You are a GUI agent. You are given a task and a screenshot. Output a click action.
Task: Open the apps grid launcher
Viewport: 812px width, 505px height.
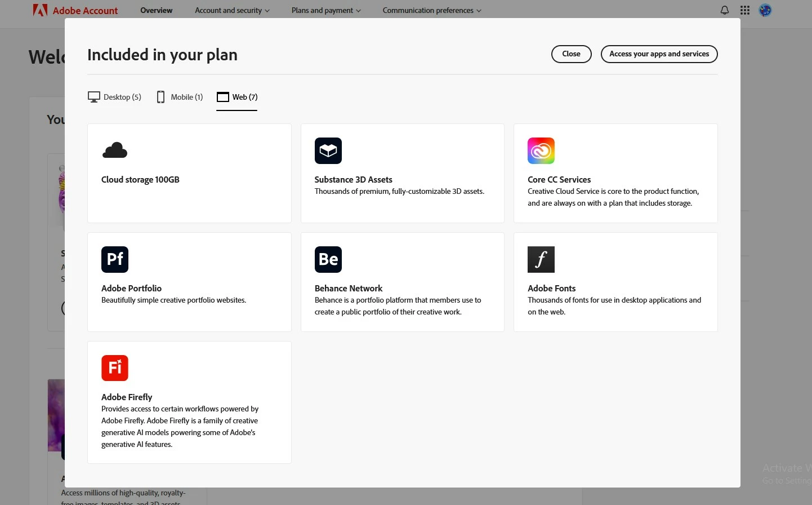point(745,10)
